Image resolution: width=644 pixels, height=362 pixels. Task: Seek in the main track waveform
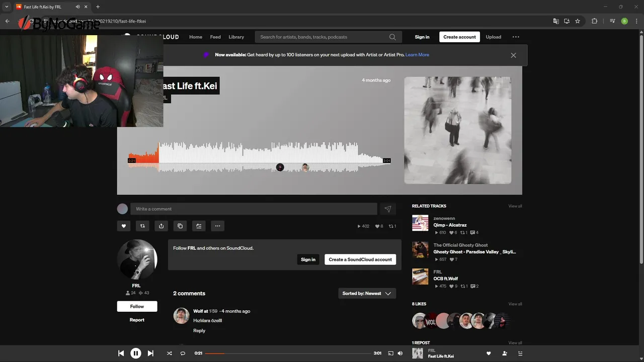[259, 157]
